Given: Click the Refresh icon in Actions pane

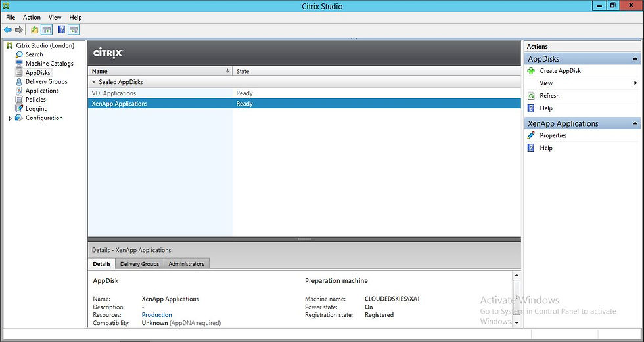Looking at the screenshot, I should pyautogui.click(x=531, y=96).
